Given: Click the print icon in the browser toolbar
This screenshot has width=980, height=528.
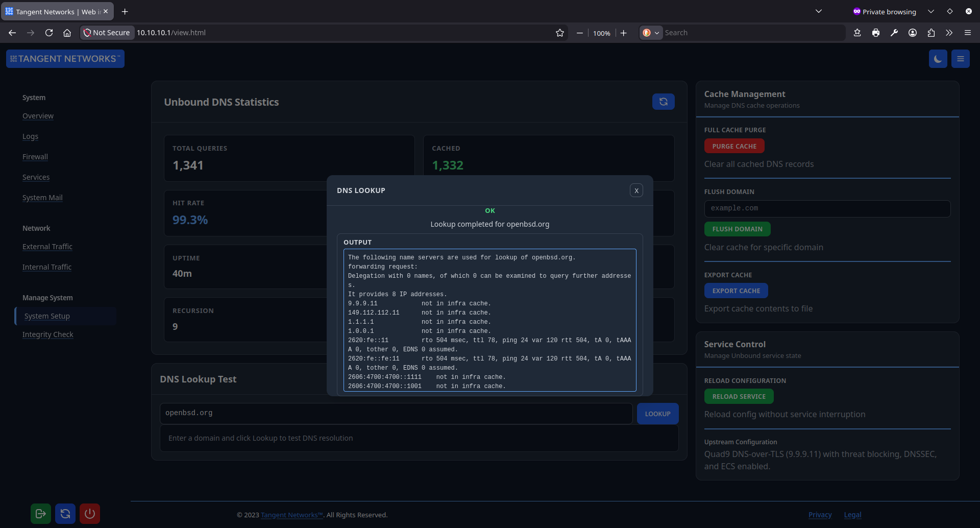Looking at the screenshot, I should click(875, 32).
